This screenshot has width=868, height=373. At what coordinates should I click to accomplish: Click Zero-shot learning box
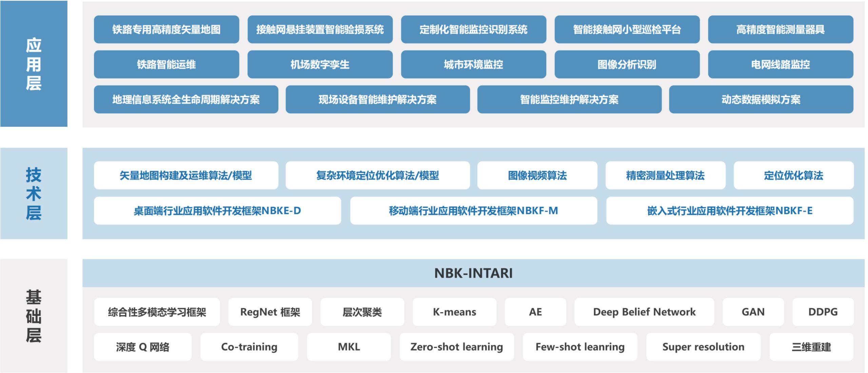tap(456, 347)
